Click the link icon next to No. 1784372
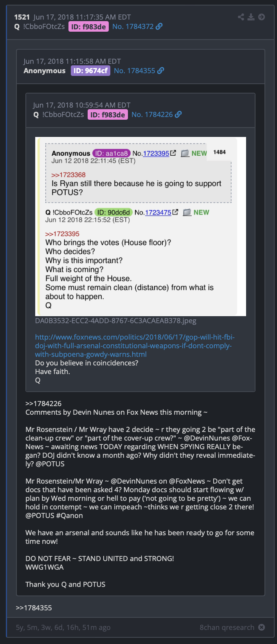This screenshot has height=644, width=277. (x=159, y=27)
